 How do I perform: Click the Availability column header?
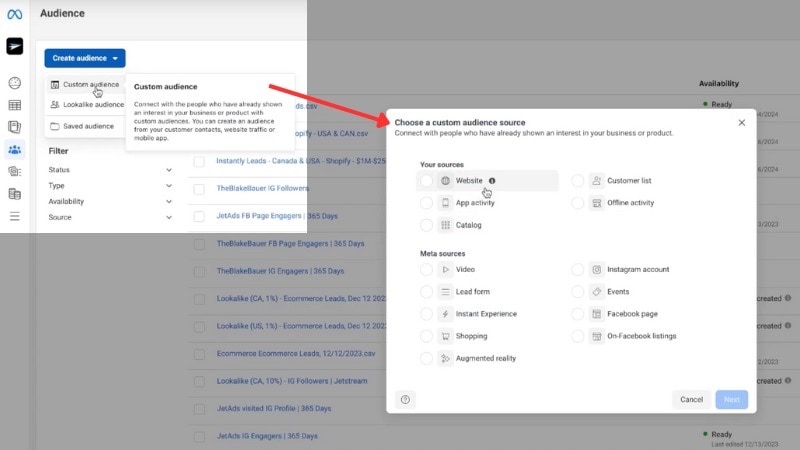(x=719, y=84)
